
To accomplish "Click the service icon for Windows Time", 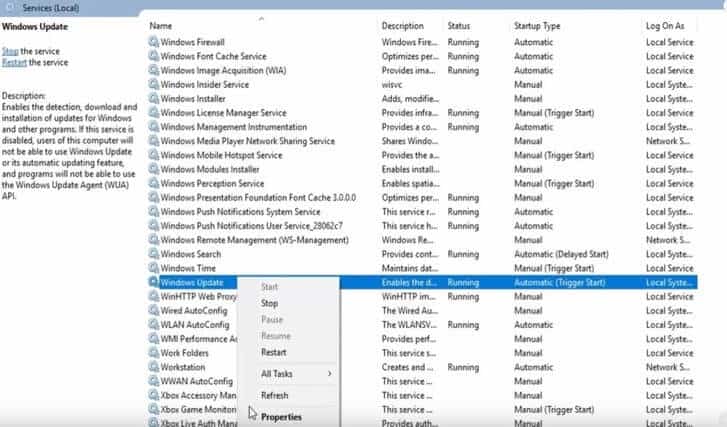I will [x=153, y=268].
